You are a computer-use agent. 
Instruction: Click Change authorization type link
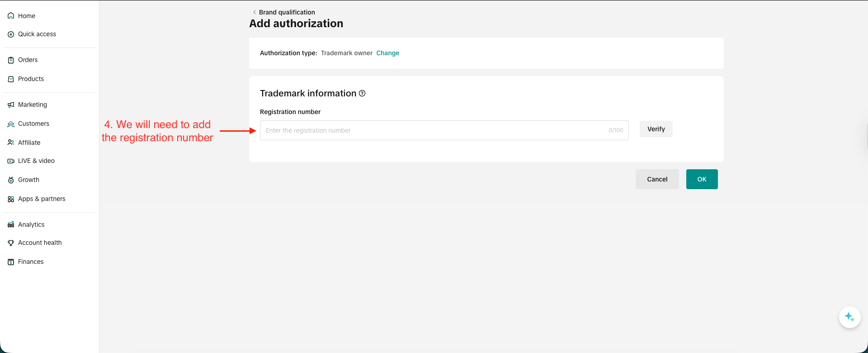pos(388,53)
